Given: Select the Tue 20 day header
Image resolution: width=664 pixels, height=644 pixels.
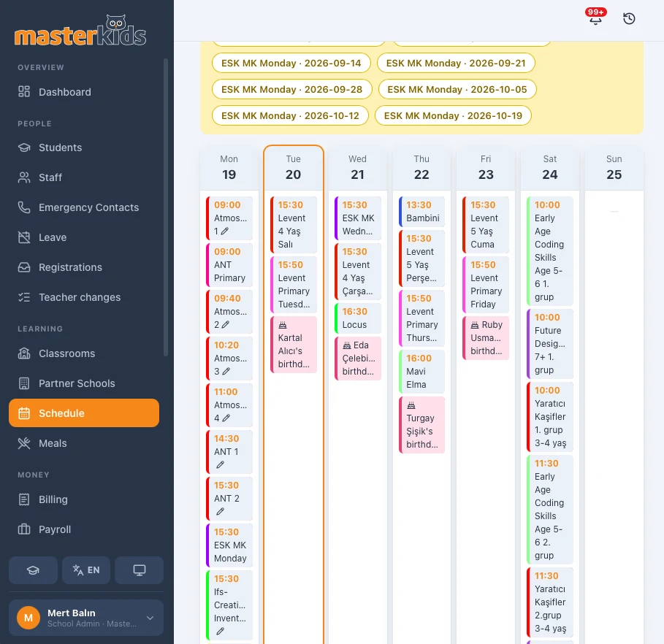Looking at the screenshot, I should 293,168.
